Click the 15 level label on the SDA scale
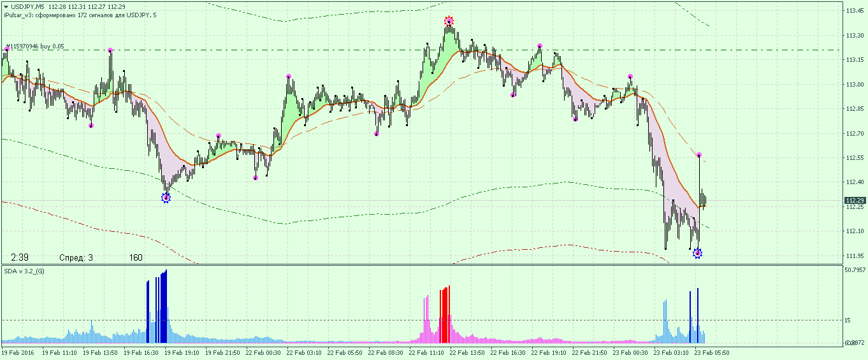 point(848,320)
